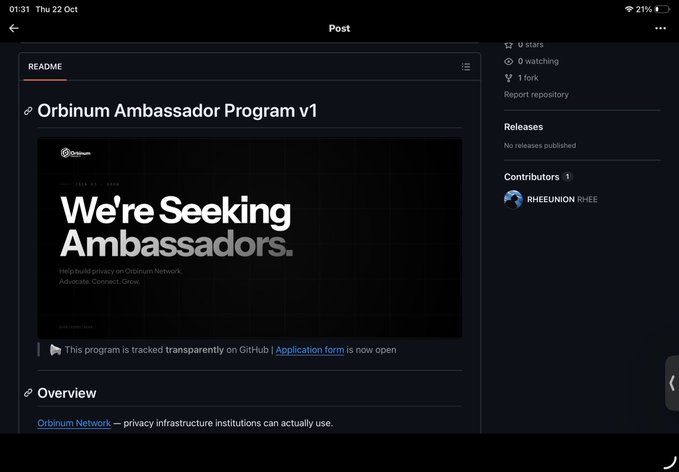
Task: Open the three-dot more options menu
Action: [x=660, y=28]
